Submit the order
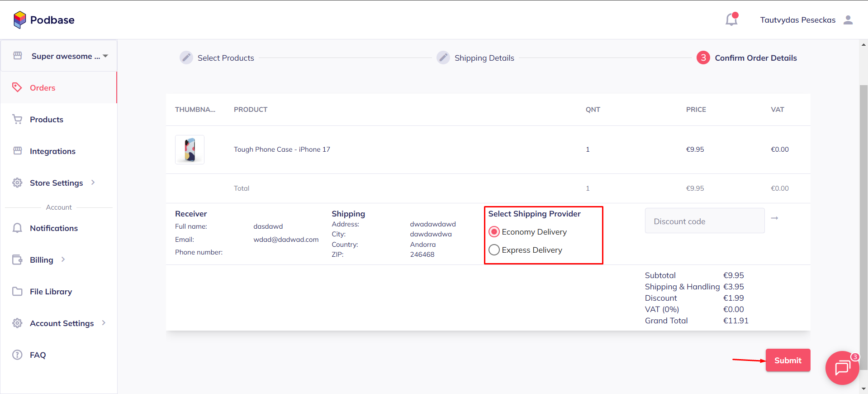868x394 pixels. pos(787,360)
